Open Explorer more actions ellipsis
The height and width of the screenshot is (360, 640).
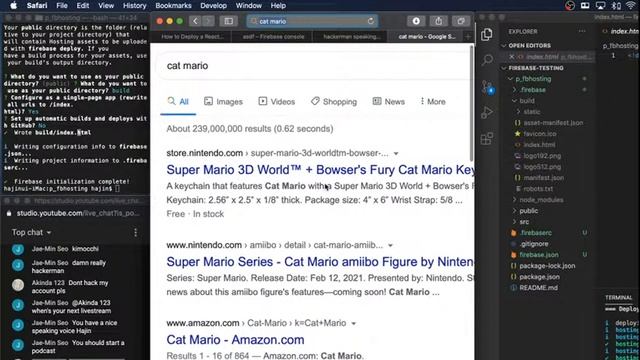[582, 31]
